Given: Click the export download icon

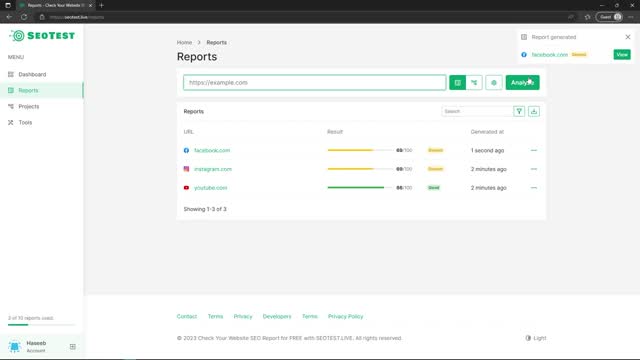Looking at the screenshot, I should point(534,111).
